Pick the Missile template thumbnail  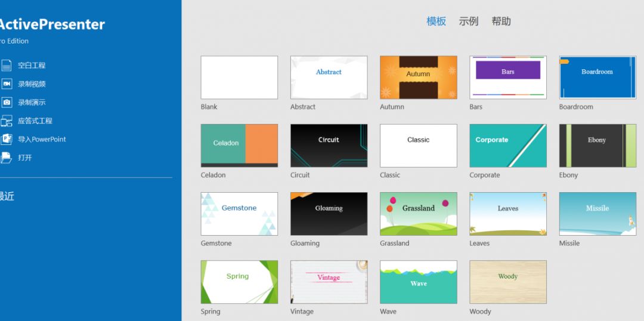[597, 214]
